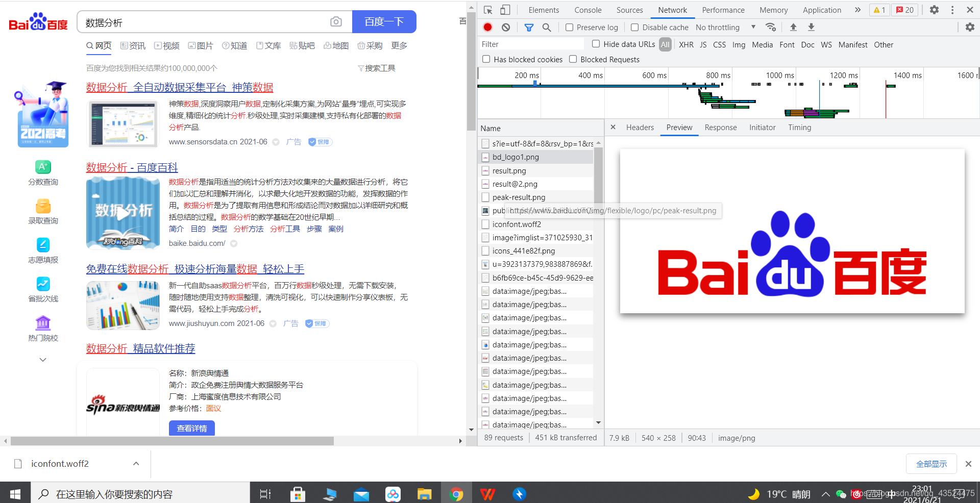The image size is (980, 503).
Task: Open 数据分析 - 百度百科 result link
Action: [x=132, y=167]
